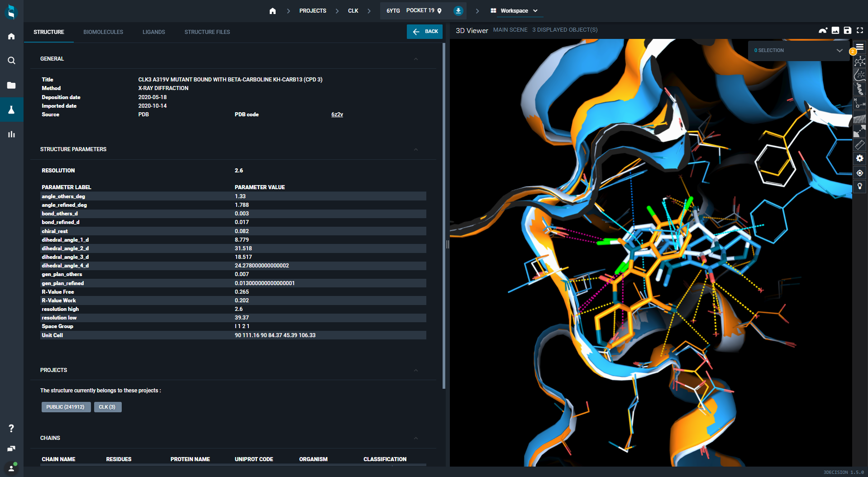This screenshot has height=477, width=868.
Task: Open 3D viewer settings gear
Action: (x=860, y=158)
